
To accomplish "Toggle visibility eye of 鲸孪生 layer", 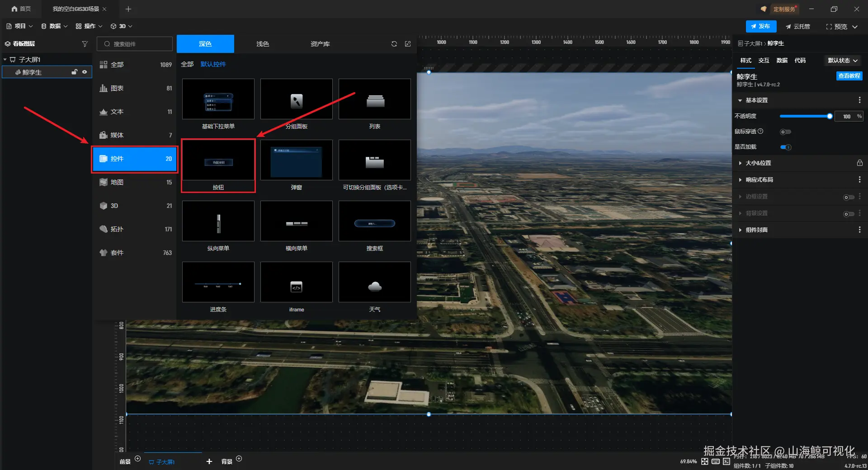I will pos(85,72).
